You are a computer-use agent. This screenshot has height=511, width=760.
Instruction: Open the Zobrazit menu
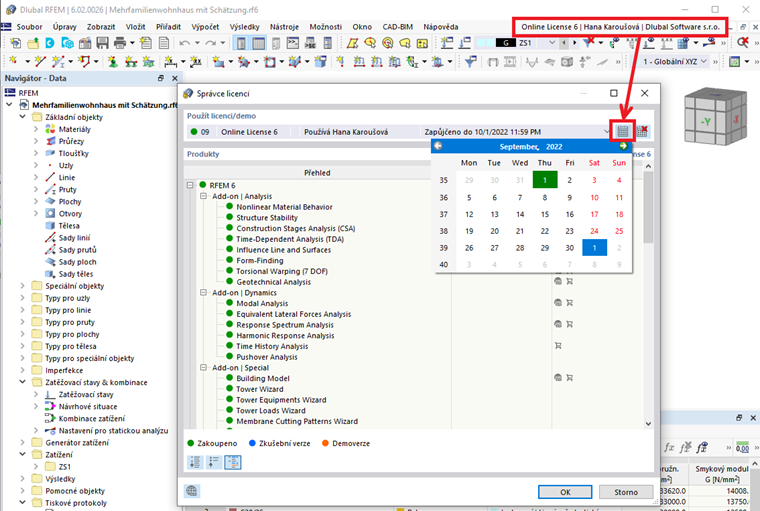pos(101,27)
